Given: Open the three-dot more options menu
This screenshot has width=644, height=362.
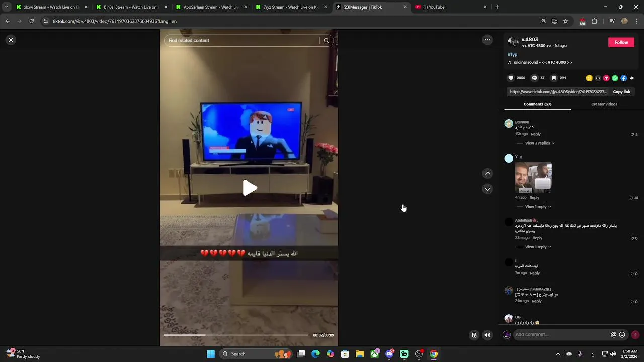Looking at the screenshot, I should (x=487, y=40).
